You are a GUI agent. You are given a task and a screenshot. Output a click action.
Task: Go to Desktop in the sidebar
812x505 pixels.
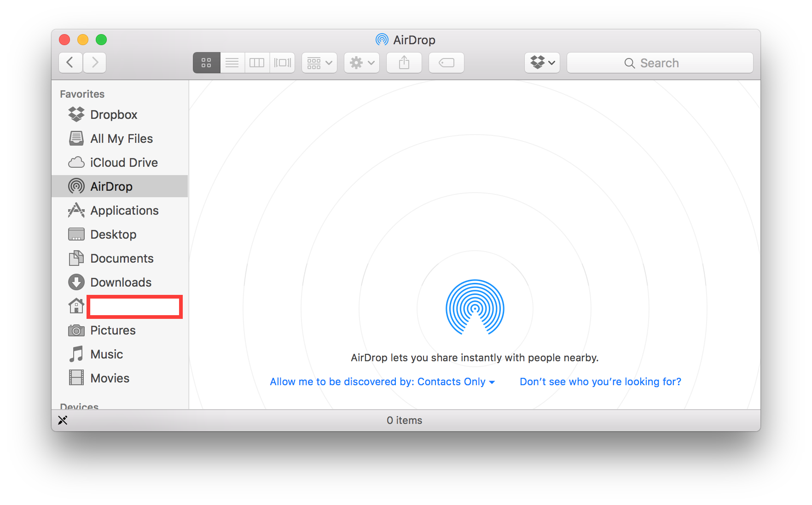(120, 235)
